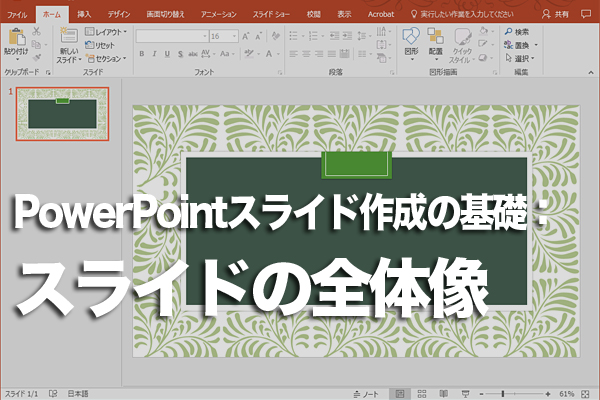Click the Cut scissors icon
This screenshot has height=400, width=600.
pos(36,31)
